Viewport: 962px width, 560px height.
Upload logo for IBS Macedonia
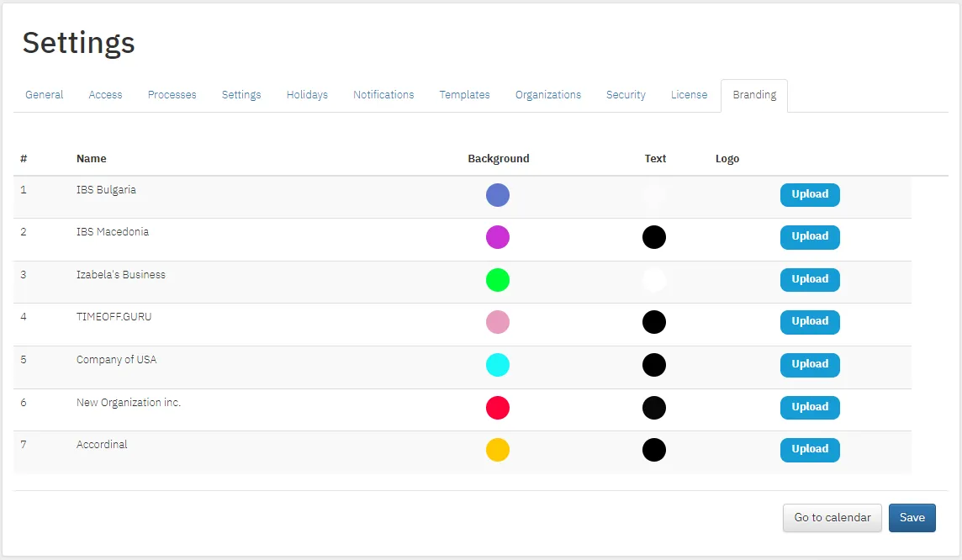(x=810, y=237)
